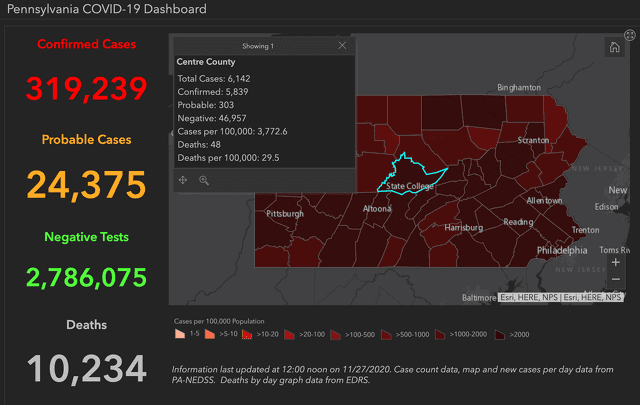Image resolution: width=640 pixels, height=405 pixels.
Task: Click the Centre County popup title
Action: 206,62
